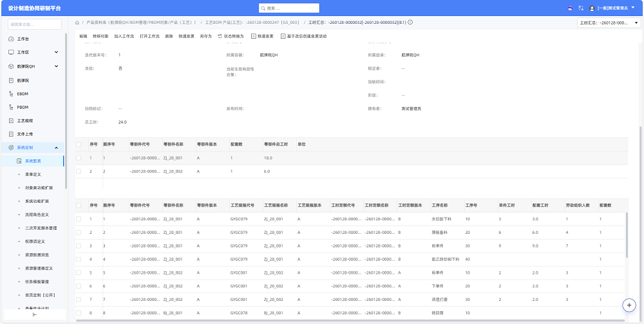Click the EBOM tree icon

(x=12, y=93)
